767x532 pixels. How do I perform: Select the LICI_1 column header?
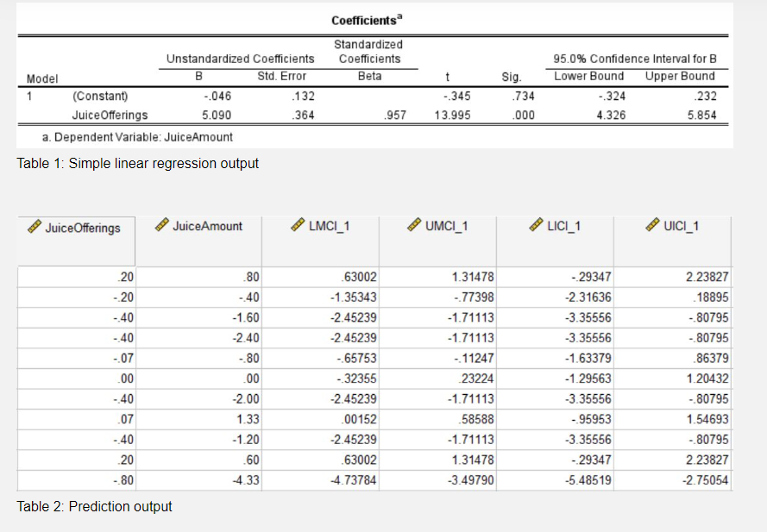point(556,241)
